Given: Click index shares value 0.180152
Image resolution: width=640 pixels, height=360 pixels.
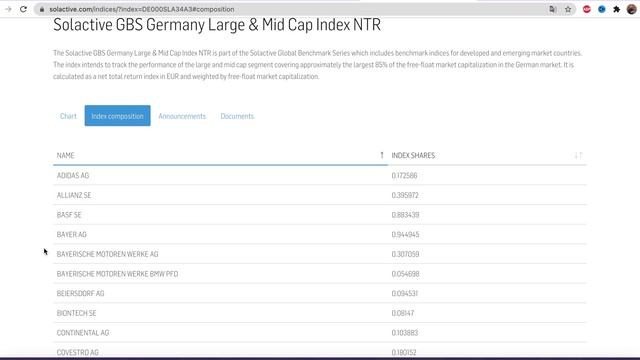Looking at the screenshot, I should click(x=404, y=352).
